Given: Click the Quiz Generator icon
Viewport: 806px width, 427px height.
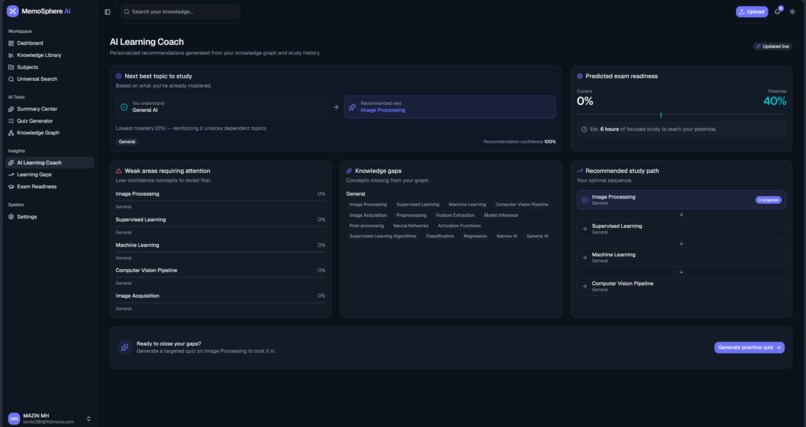Looking at the screenshot, I should tap(11, 121).
